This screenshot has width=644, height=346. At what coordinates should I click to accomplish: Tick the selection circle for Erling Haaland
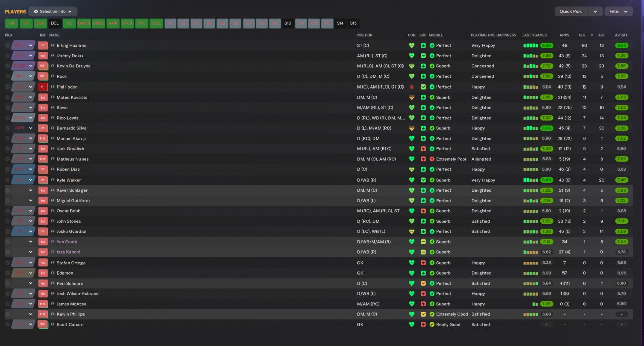click(x=7, y=45)
